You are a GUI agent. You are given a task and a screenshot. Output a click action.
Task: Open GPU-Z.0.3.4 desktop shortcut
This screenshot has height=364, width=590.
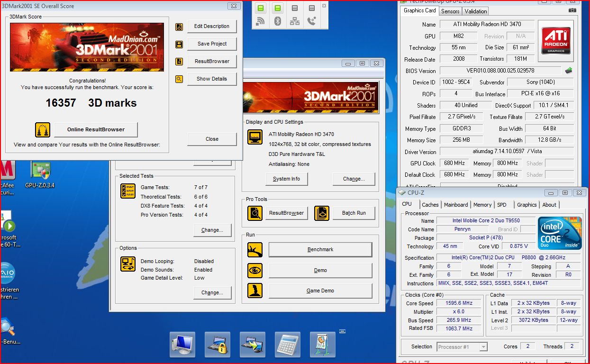point(40,175)
